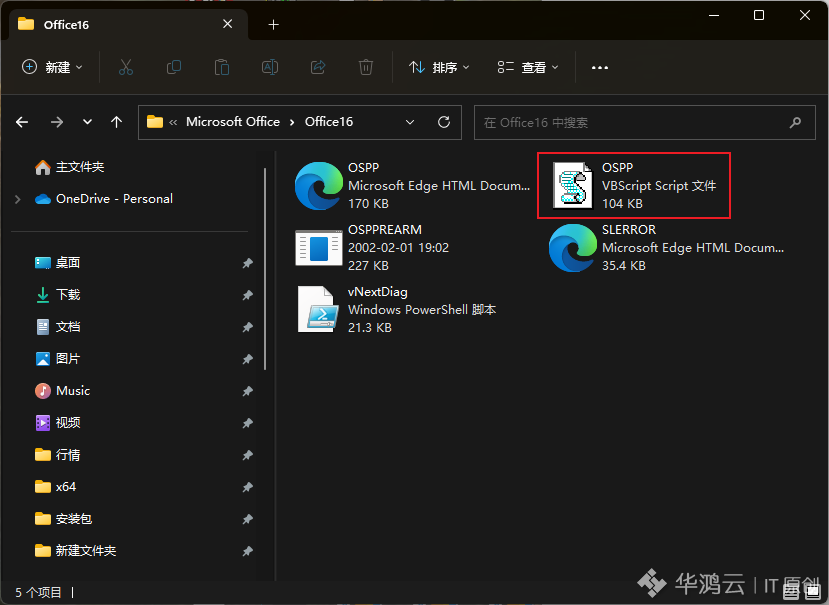This screenshot has height=605, width=829.
Task: Click the Cut scissors icon
Action: (x=126, y=67)
